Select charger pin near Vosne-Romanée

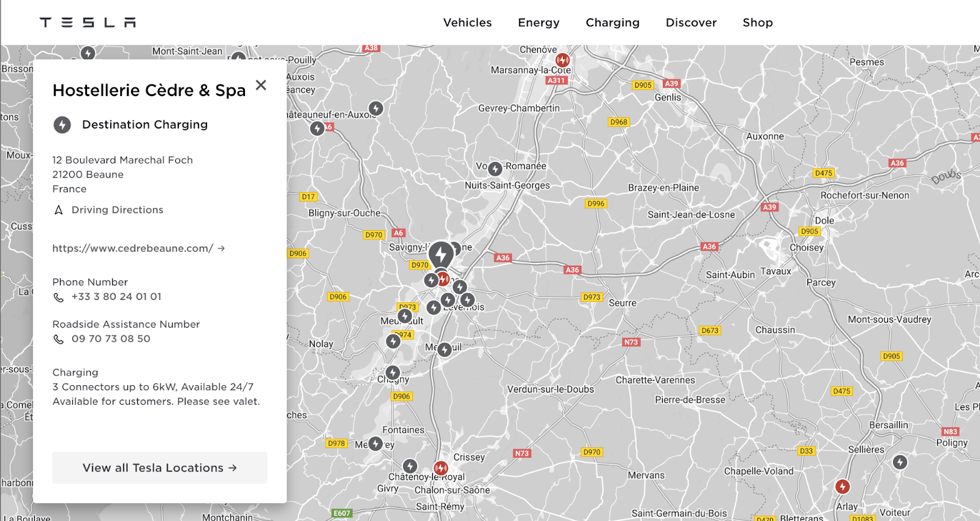[x=495, y=168]
